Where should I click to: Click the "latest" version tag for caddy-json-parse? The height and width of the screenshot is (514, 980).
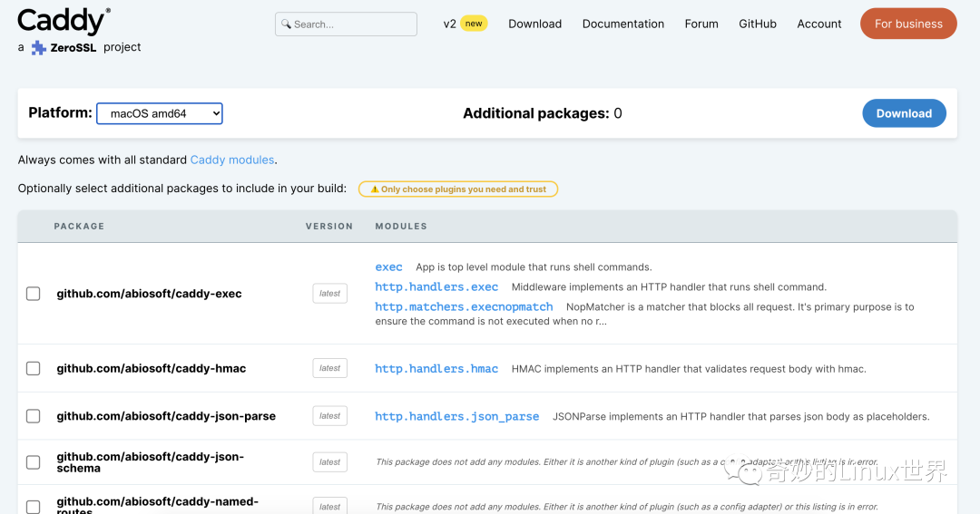click(330, 416)
